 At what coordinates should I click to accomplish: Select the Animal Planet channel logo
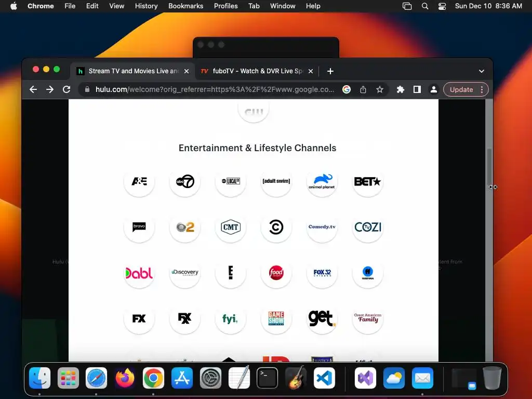pos(322,181)
